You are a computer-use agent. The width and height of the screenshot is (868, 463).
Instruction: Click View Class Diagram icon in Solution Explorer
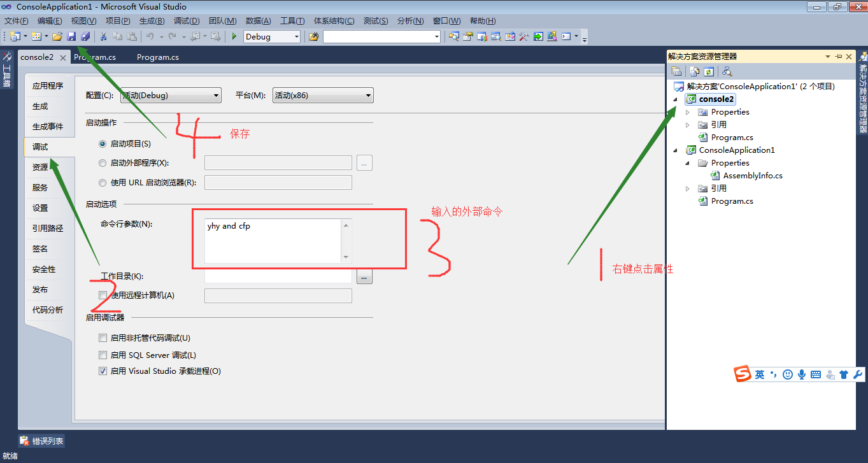(727, 71)
